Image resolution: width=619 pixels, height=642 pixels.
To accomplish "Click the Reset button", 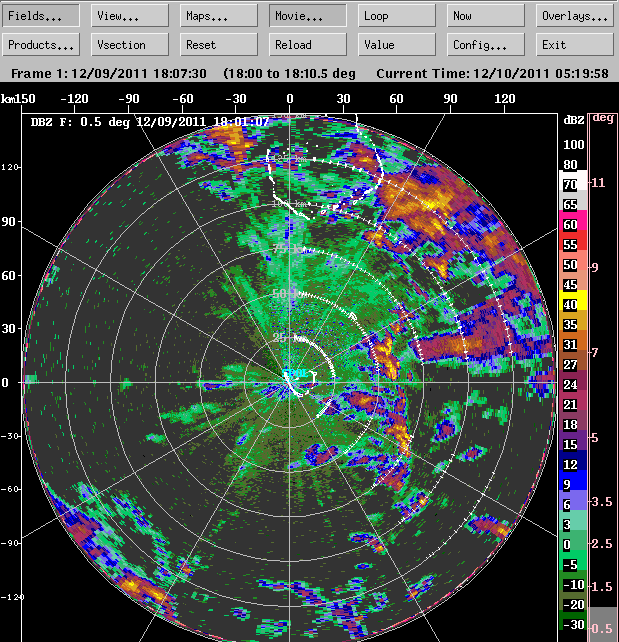I will tap(219, 45).
